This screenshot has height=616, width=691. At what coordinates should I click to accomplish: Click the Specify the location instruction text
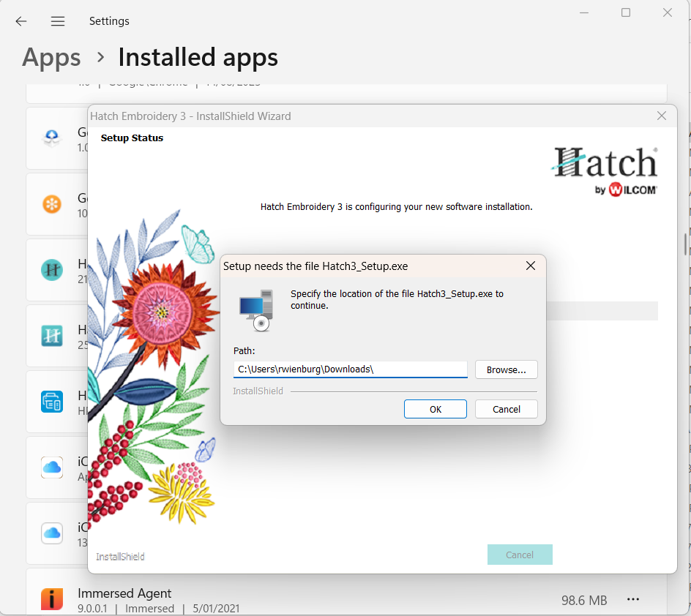(x=397, y=299)
